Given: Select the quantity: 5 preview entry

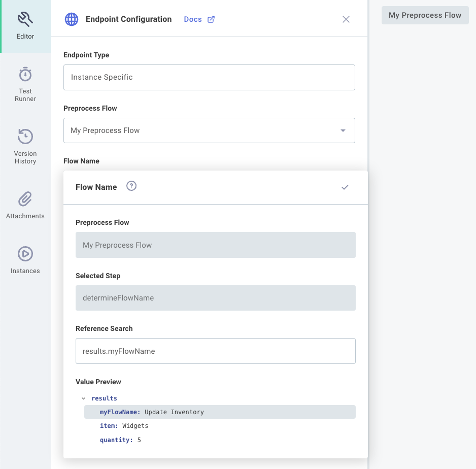Looking at the screenshot, I should [x=119, y=440].
